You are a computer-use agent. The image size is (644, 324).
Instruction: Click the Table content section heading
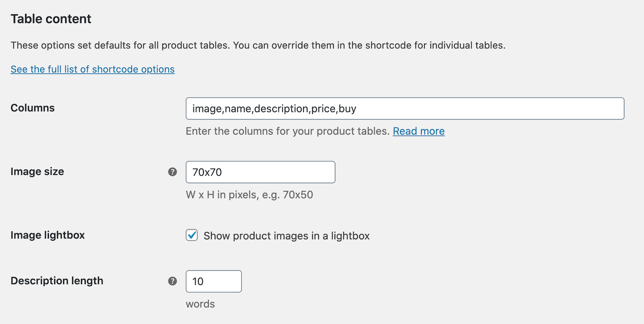point(51,18)
